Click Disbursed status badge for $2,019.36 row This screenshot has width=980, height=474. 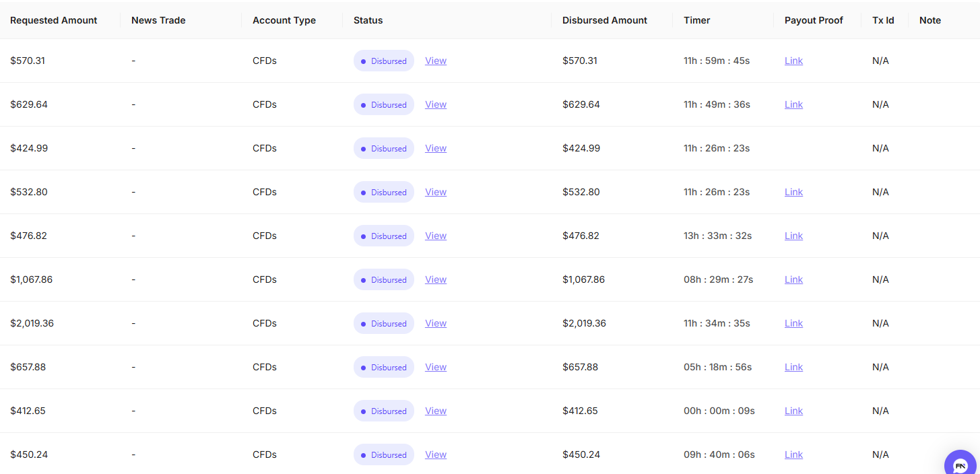pyautogui.click(x=383, y=323)
